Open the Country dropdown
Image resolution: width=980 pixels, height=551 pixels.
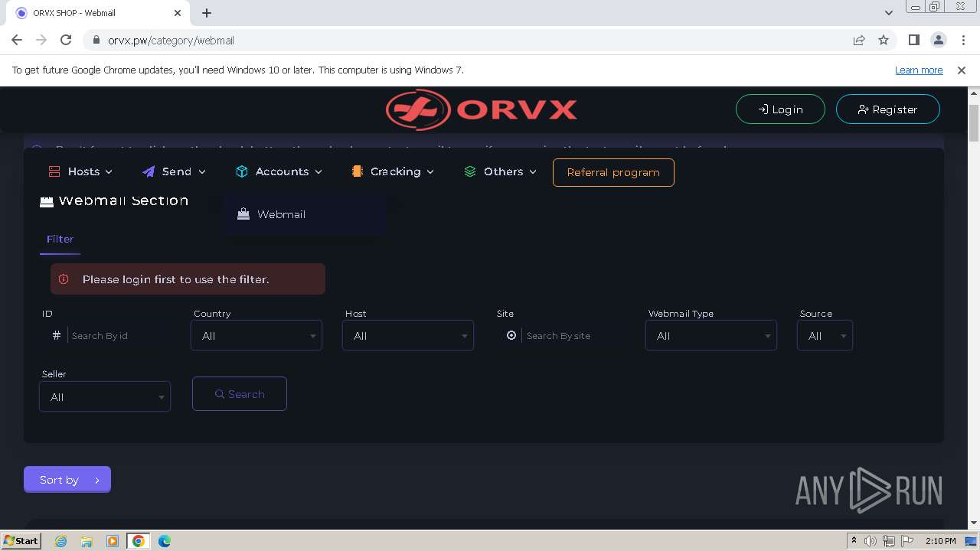click(256, 335)
